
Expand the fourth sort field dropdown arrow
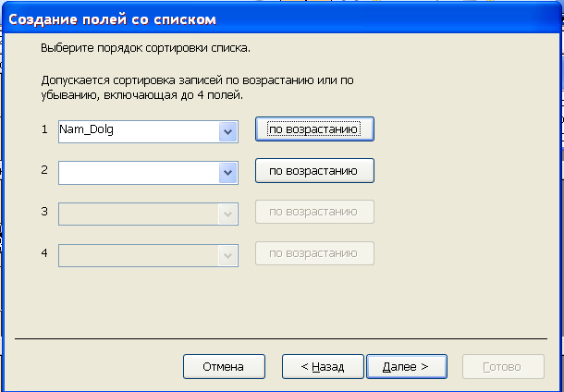pyautogui.click(x=227, y=255)
